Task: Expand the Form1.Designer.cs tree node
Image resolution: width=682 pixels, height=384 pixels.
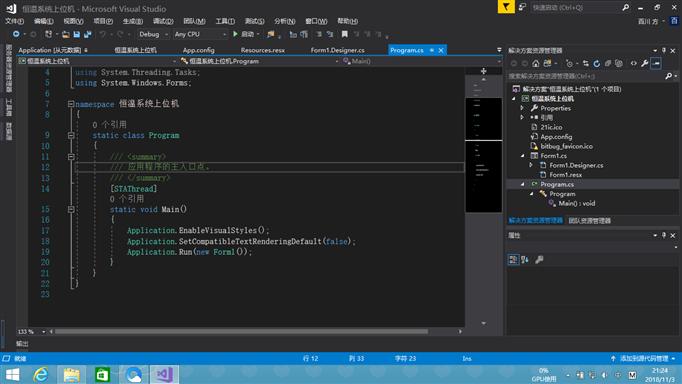Action: (x=531, y=165)
